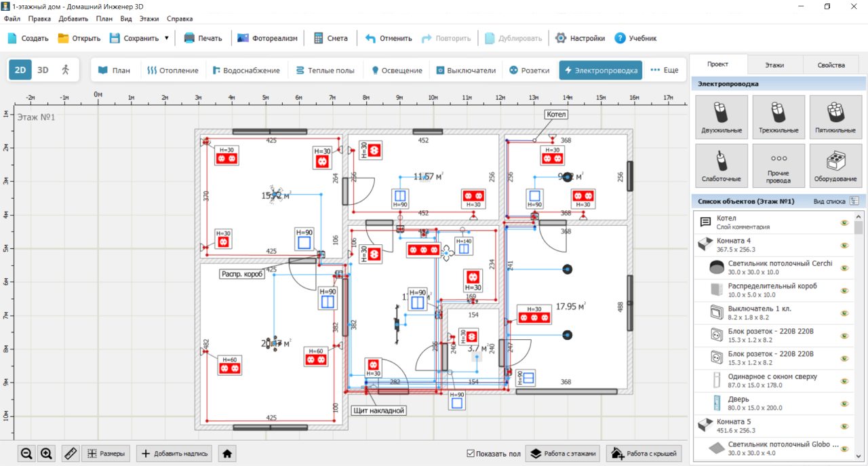The width and height of the screenshot is (868, 466).
Task: Select the Пятижильные five-core wire tool
Action: tap(835, 117)
